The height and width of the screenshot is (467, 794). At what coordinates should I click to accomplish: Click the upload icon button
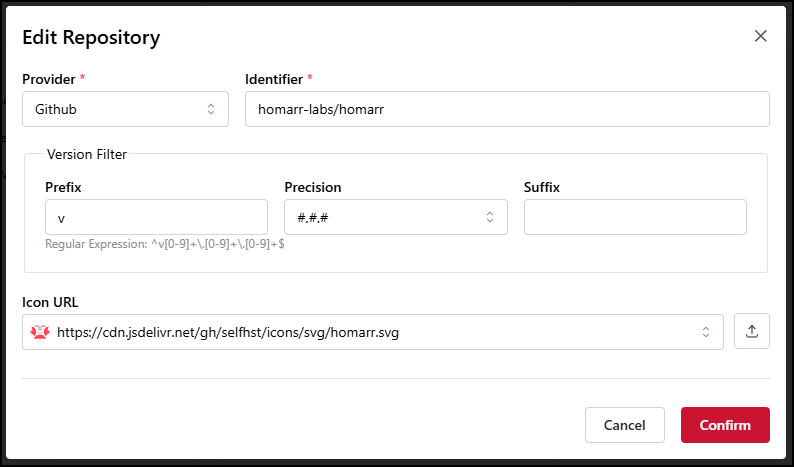pyautogui.click(x=752, y=332)
